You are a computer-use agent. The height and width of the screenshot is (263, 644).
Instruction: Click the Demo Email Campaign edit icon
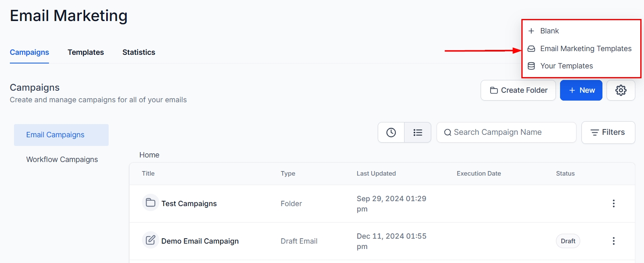click(x=151, y=240)
